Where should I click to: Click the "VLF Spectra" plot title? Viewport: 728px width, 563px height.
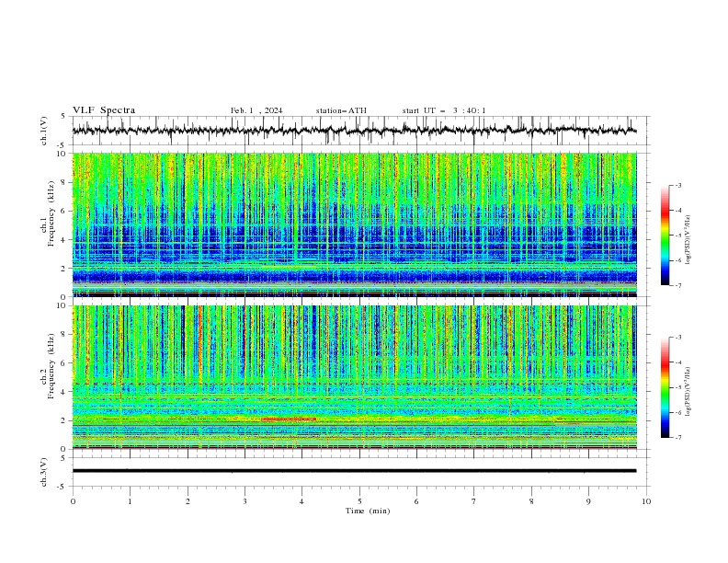(x=104, y=110)
